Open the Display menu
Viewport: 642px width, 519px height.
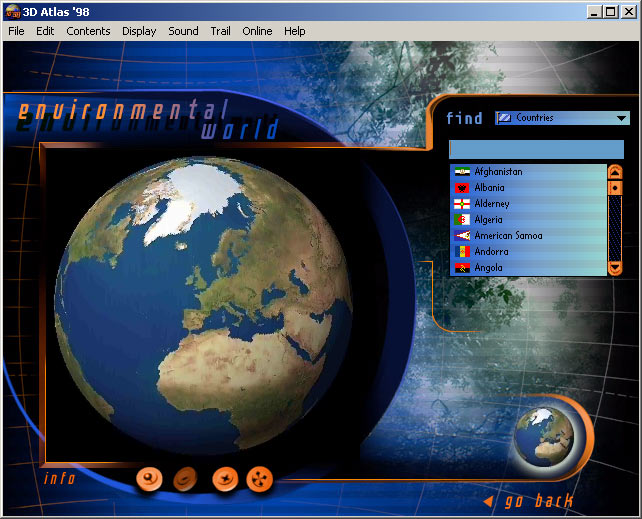coord(139,31)
